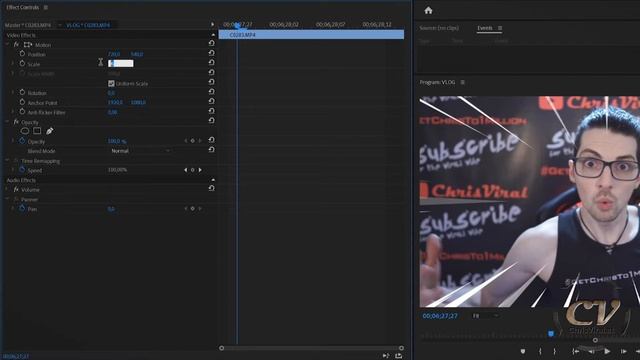The width and height of the screenshot is (640, 360).
Task: Go to previous Speed keyframe
Action: click(x=186, y=170)
